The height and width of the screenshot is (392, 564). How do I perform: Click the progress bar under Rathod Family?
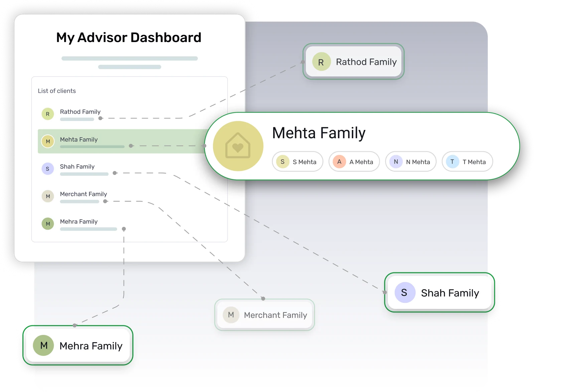77,119
